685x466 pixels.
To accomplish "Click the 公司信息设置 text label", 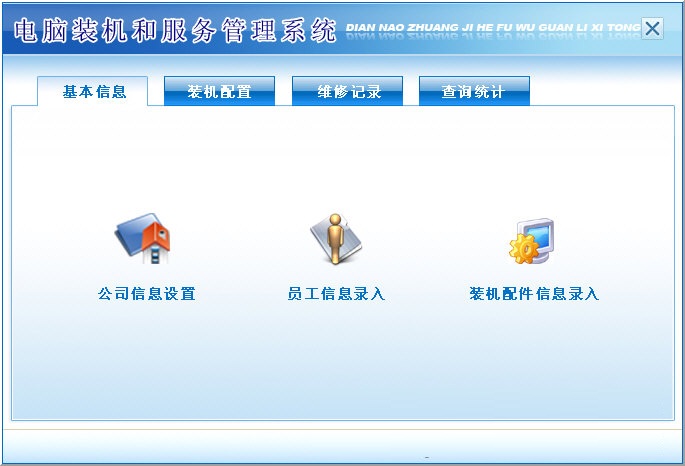I will coord(146,293).
